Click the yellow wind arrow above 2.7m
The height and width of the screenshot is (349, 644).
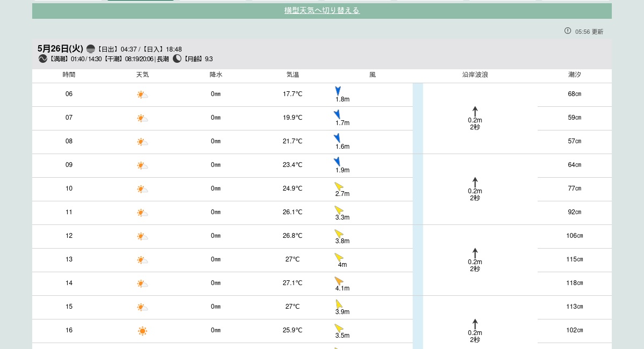[x=339, y=186]
